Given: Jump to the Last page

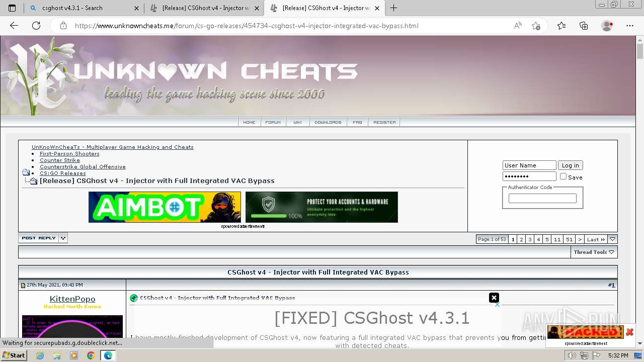Looking at the screenshot, I should [x=596, y=239].
